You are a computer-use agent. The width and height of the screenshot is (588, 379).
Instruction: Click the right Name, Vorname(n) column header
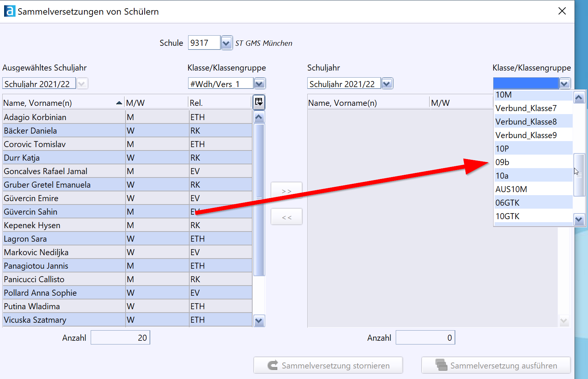point(368,103)
